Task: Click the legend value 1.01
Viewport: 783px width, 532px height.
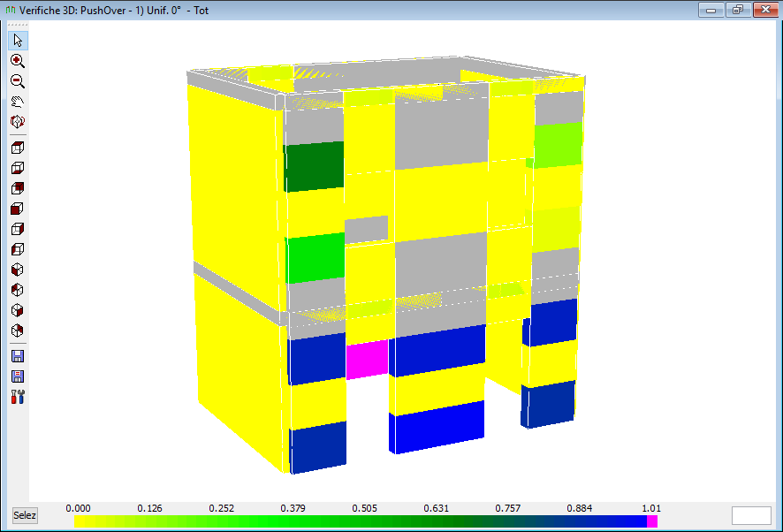Action: point(651,508)
